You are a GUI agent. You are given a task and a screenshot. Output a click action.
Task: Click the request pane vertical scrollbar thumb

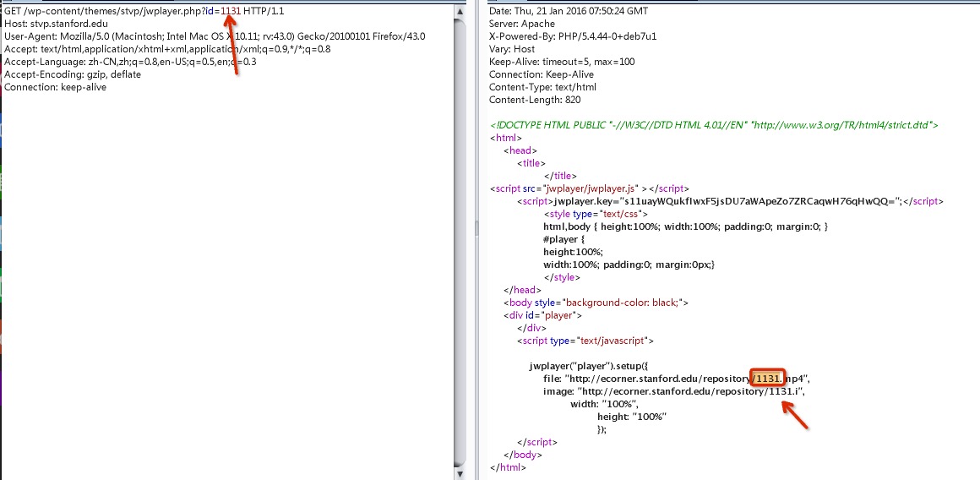[x=460, y=243]
